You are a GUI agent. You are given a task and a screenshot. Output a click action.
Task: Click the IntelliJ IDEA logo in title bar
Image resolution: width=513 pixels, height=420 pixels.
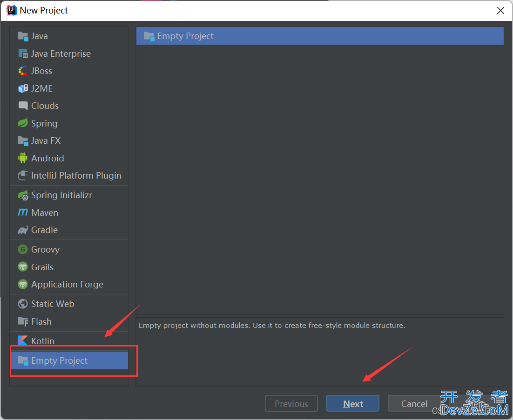tap(12, 10)
